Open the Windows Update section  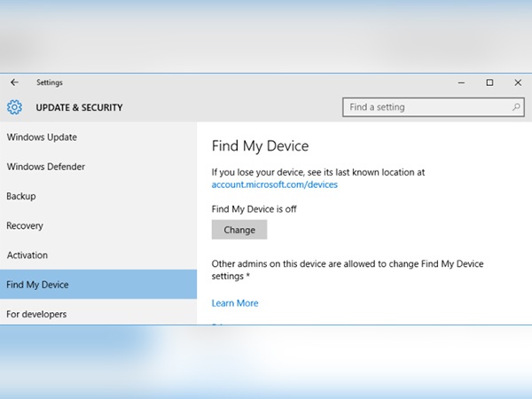(42, 137)
